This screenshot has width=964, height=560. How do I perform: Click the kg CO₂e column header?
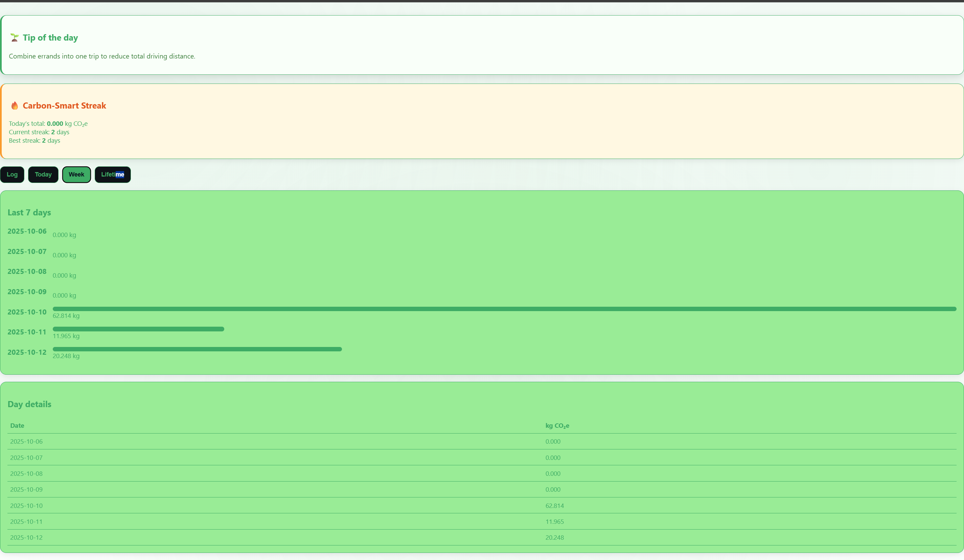[557, 425]
